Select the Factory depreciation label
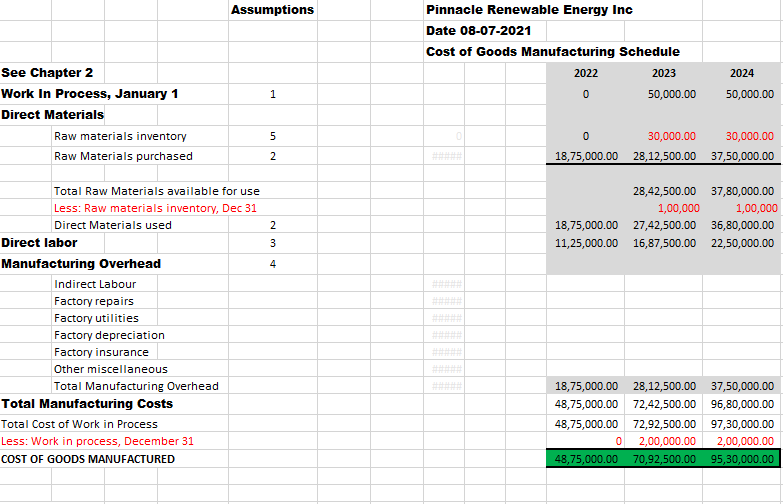 [109, 335]
